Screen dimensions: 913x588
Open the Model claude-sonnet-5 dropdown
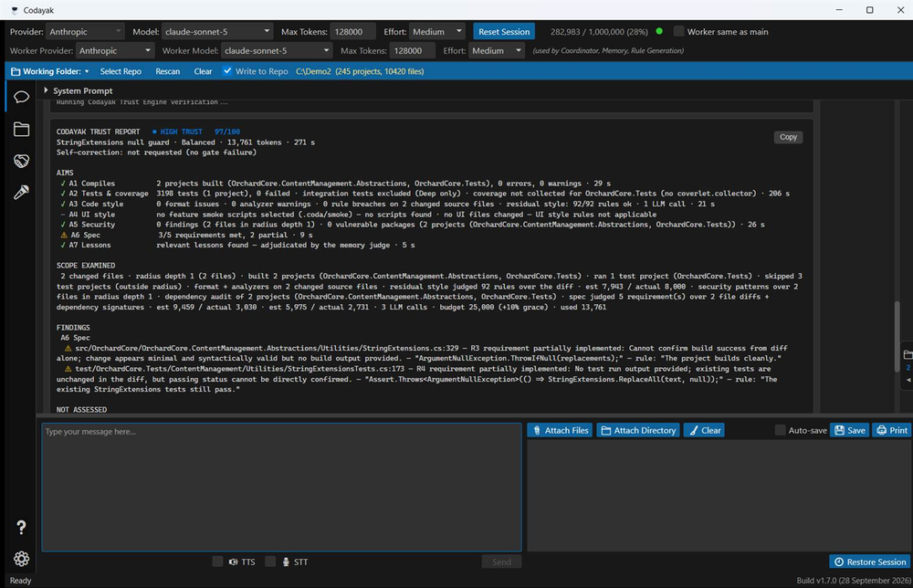click(217, 31)
